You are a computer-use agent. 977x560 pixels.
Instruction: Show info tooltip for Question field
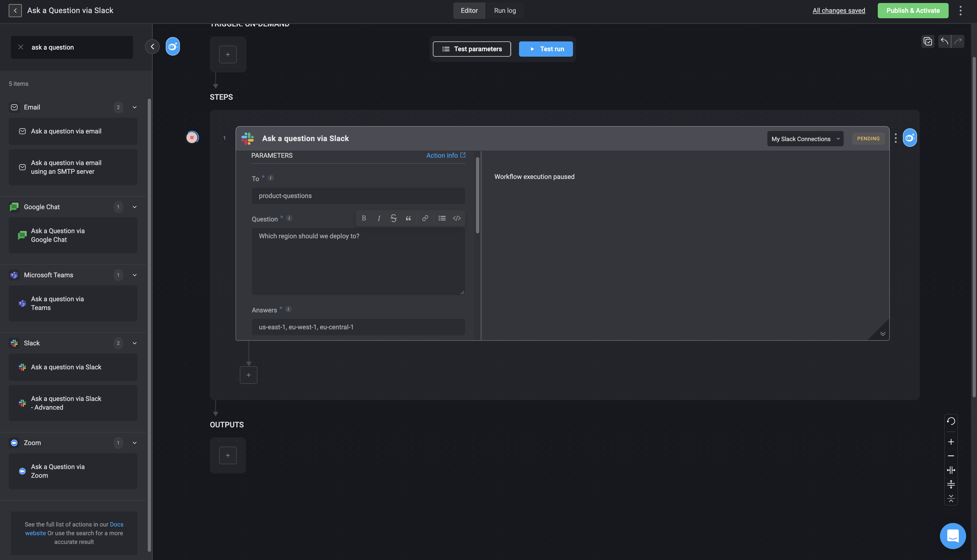pyautogui.click(x=290, y=218)
